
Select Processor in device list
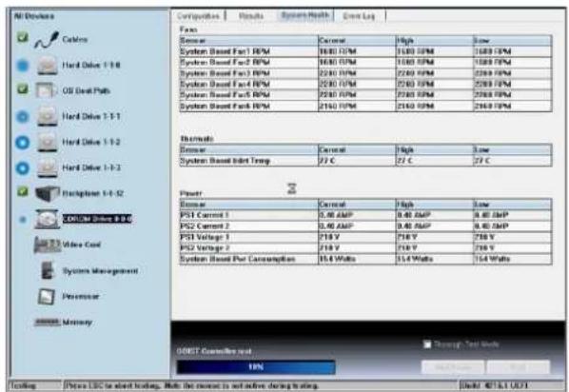pyautogui.click(x=81, y=297)
